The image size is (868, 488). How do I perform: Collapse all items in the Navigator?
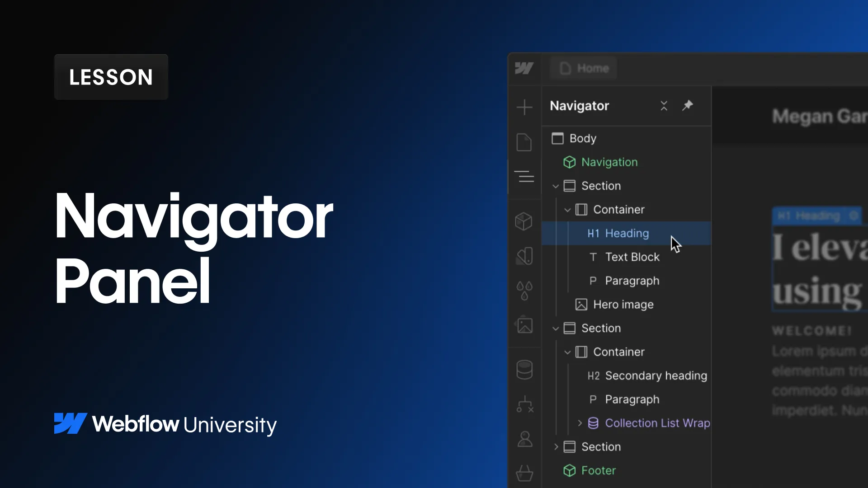coord(664,105)
